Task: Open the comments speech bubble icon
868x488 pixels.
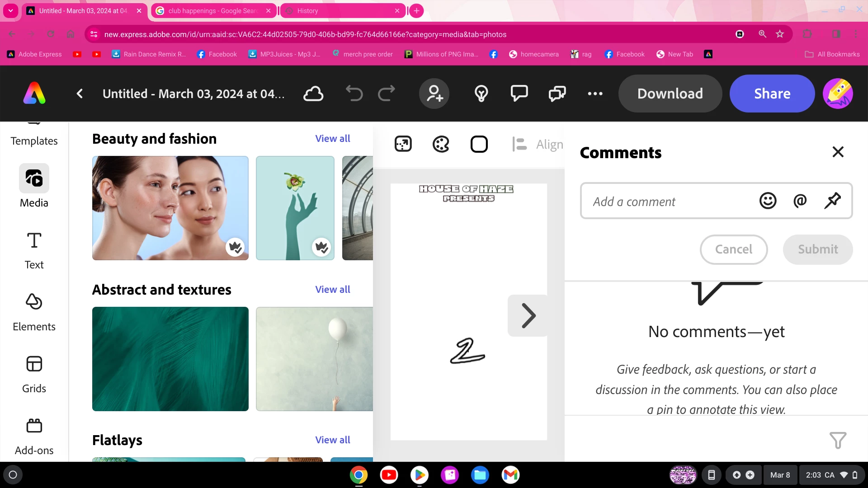Action: [x=519, y=94]
